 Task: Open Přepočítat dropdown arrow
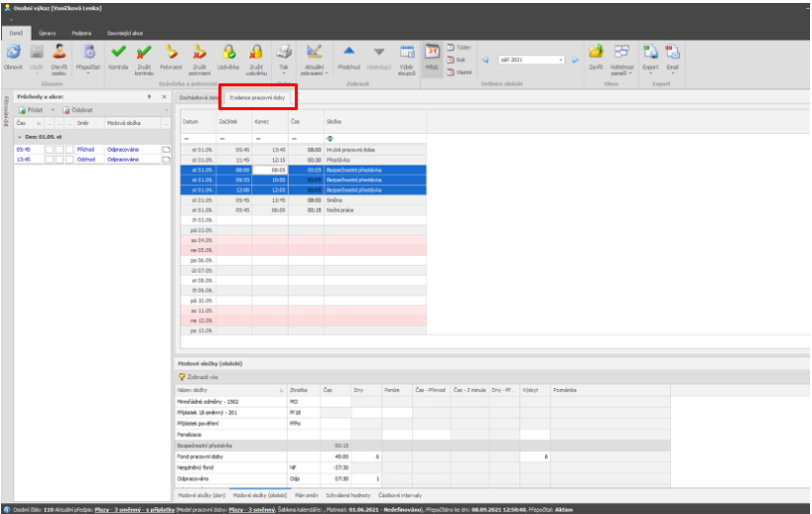88,73
